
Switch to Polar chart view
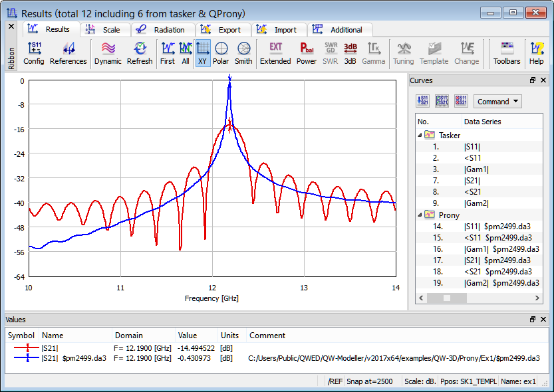click(x=221, y=53)
